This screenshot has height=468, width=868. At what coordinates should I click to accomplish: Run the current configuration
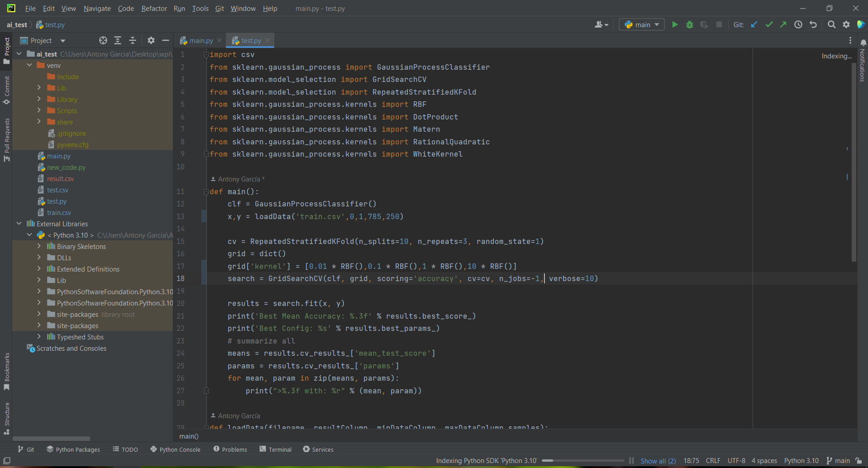674,24
